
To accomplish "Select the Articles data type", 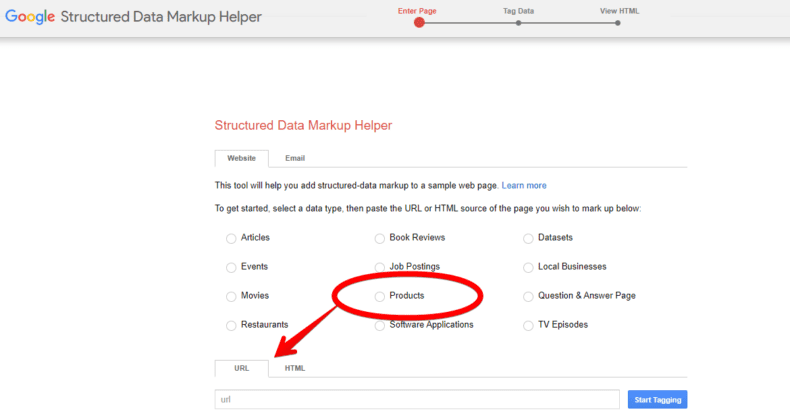I will [231, 238].
